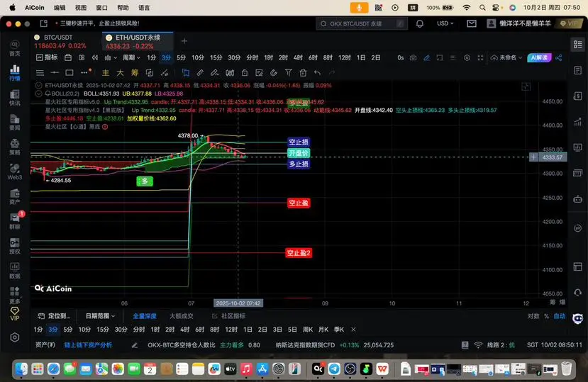Open the 定位到... locate dropdown
The image size is (588, 382).
(x=55, y=316)
